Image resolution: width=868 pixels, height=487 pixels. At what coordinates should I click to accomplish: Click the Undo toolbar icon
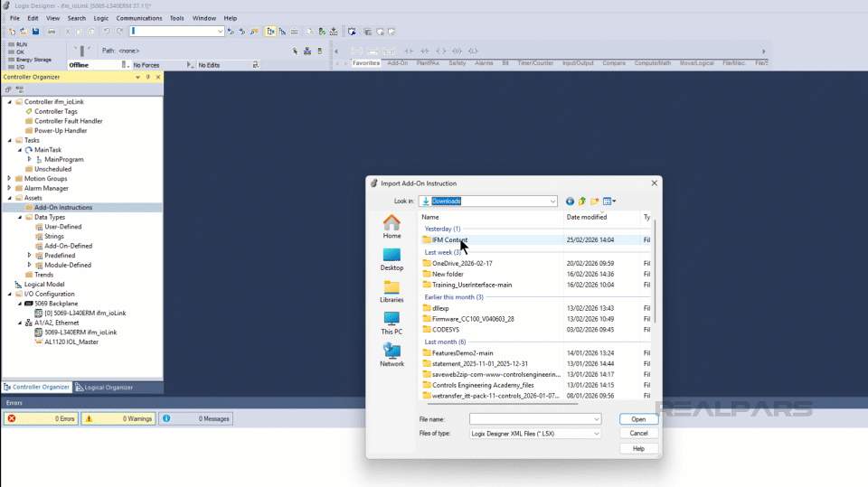[107, 32]
